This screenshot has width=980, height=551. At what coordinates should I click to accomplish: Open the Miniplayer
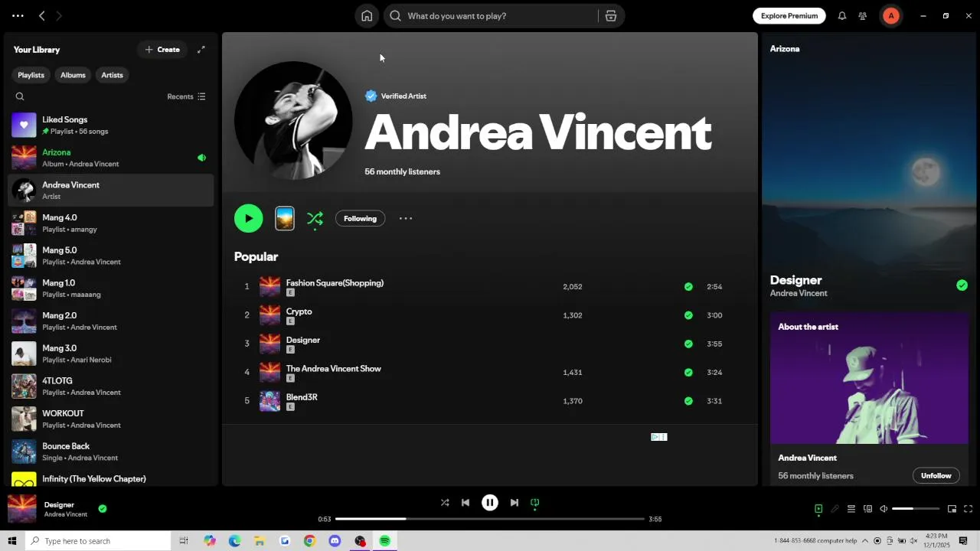(952, 509)
